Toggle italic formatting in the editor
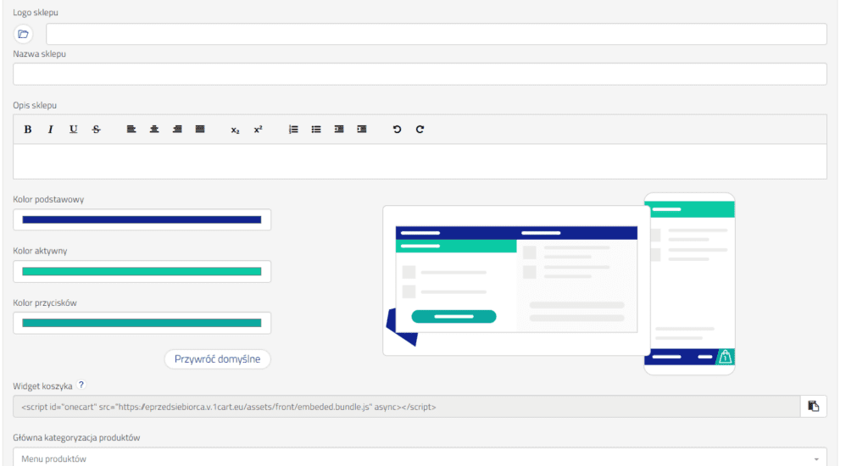 pos(50,130)
